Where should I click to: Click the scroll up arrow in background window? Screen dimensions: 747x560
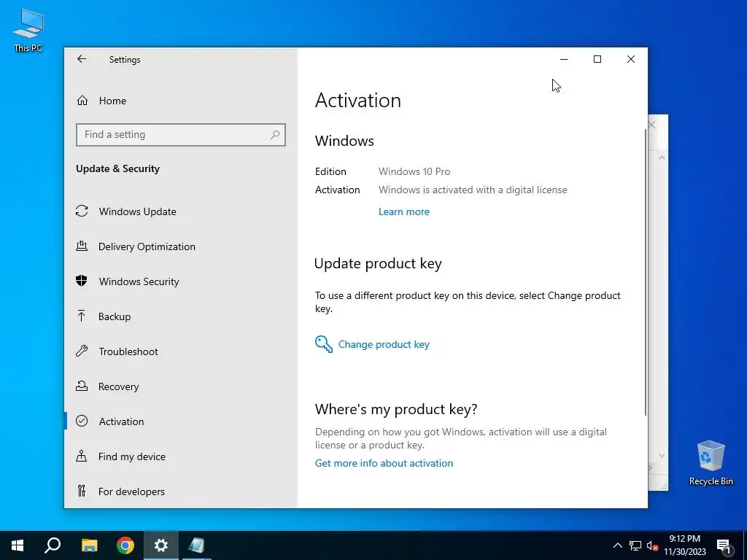coord(662,157)
